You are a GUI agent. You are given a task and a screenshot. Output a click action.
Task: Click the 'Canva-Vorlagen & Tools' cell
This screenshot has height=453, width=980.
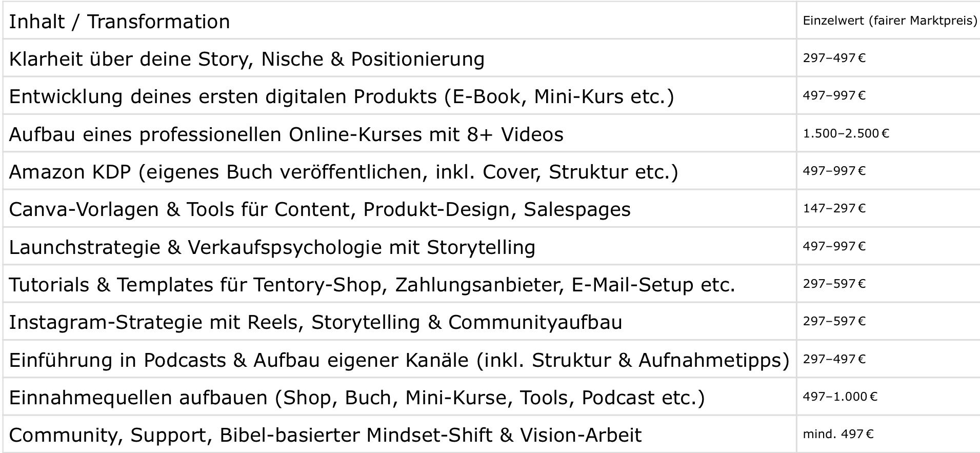(x=399, y=208)
